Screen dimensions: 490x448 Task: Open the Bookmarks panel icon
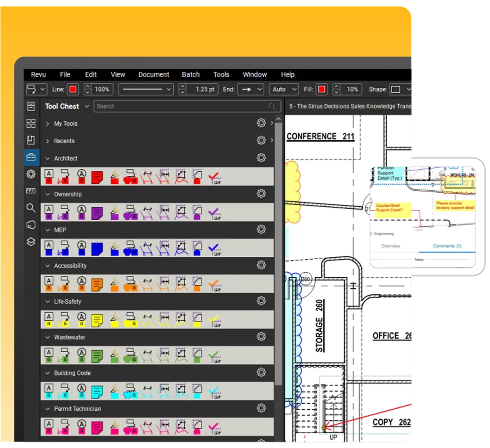[x=31, y=140]
